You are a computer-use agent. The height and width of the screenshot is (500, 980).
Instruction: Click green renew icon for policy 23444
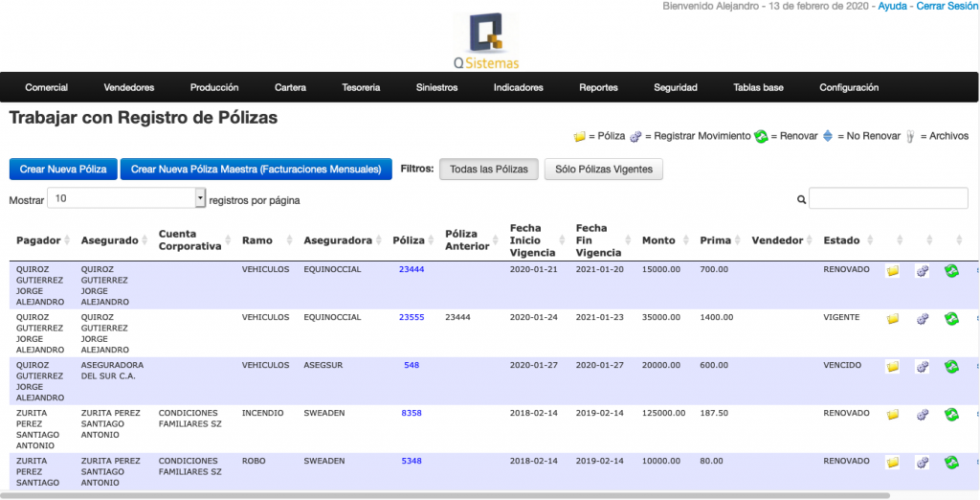click(x=951, y=271)
